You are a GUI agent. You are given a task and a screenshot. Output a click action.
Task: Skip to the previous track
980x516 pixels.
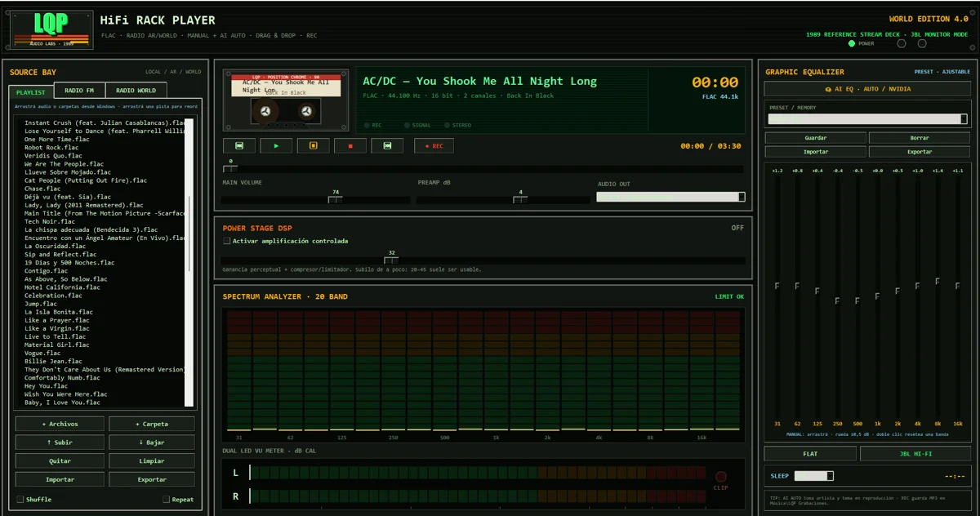(x=239, y=146)
